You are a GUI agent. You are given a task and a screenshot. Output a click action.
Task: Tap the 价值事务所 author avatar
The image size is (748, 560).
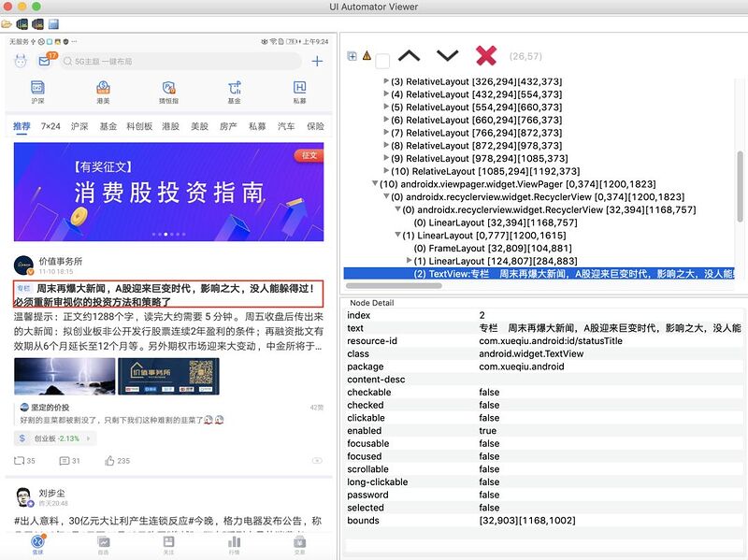tap(23, 266)
